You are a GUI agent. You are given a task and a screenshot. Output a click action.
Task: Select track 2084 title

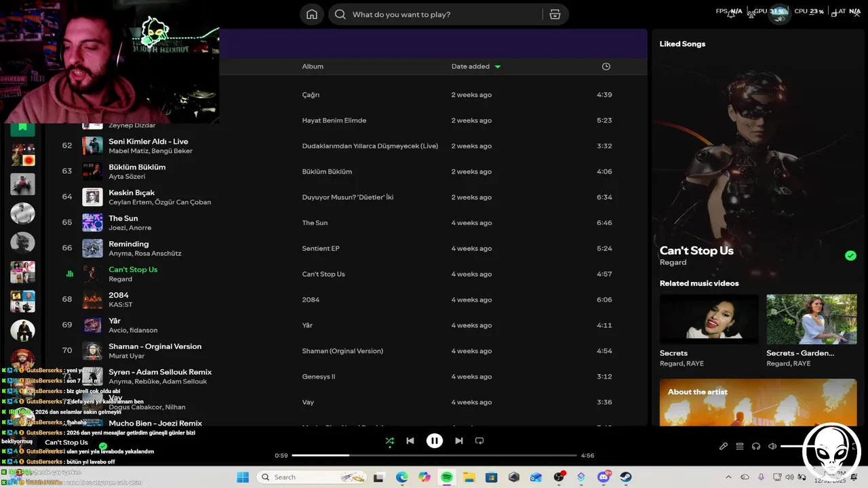119,295
